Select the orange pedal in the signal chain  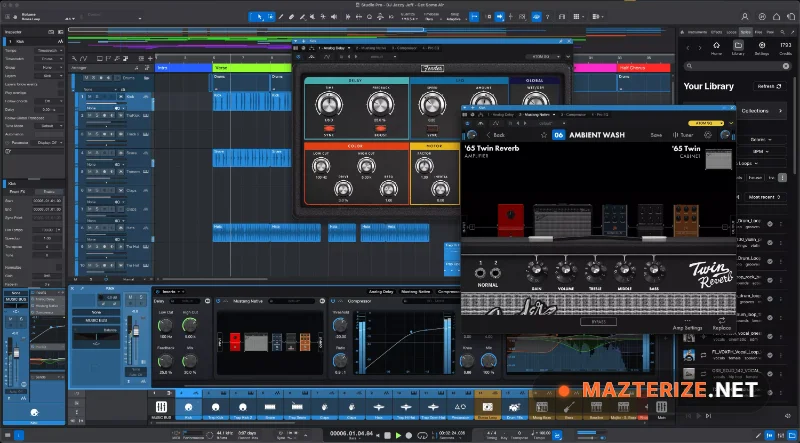click(686, 220)
